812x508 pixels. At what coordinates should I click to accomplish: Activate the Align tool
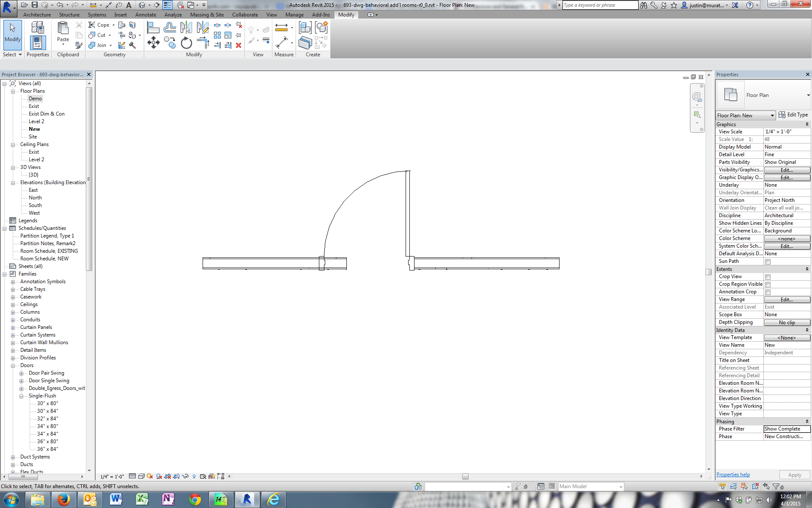[153, 28]
